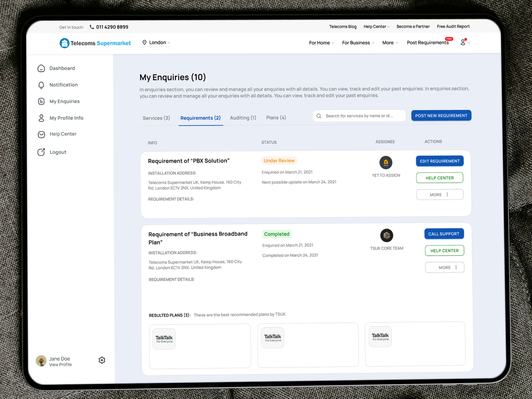
Task: Select My Enquiries in the sidebar
Action: point(65,101)
